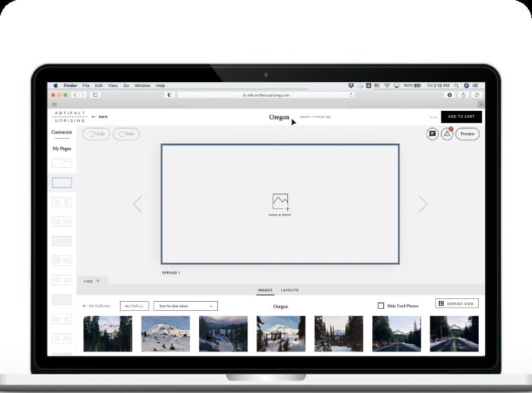Select the first page thumbnail under My Pages

click(x=62, y=163)
